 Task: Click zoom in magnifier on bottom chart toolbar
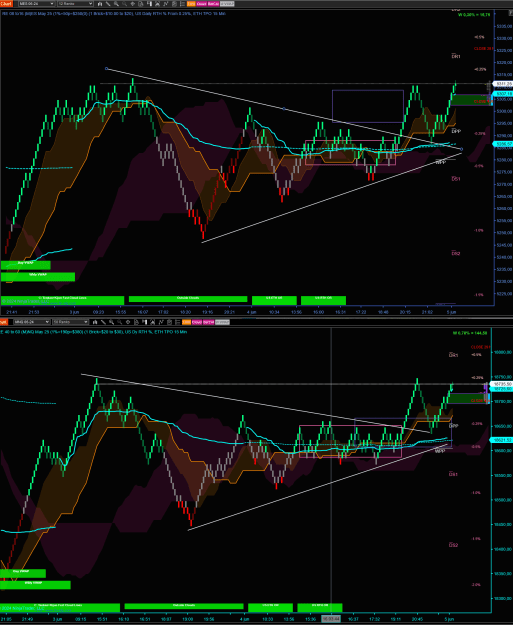coord(112,322)
